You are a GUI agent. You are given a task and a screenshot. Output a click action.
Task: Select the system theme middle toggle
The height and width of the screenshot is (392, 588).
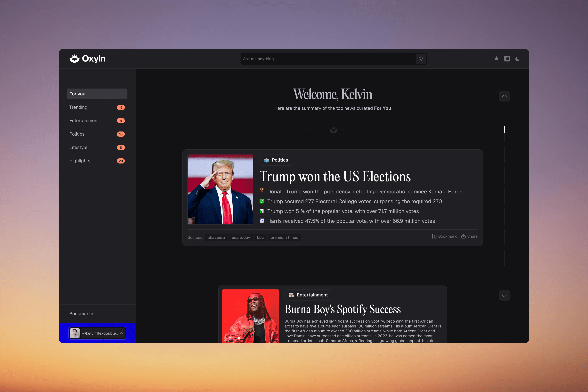[x=507, y=59]
